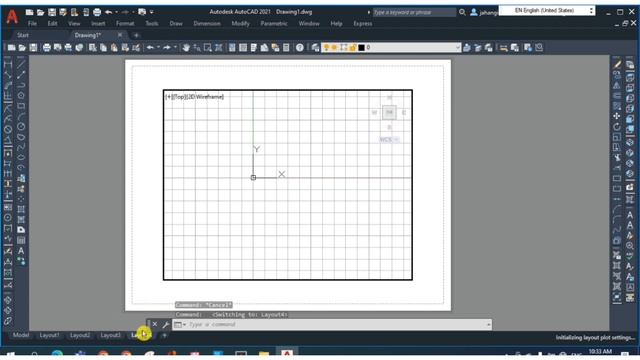
Task: Click the [+] viewport controls label
Action: pos(169,97)
